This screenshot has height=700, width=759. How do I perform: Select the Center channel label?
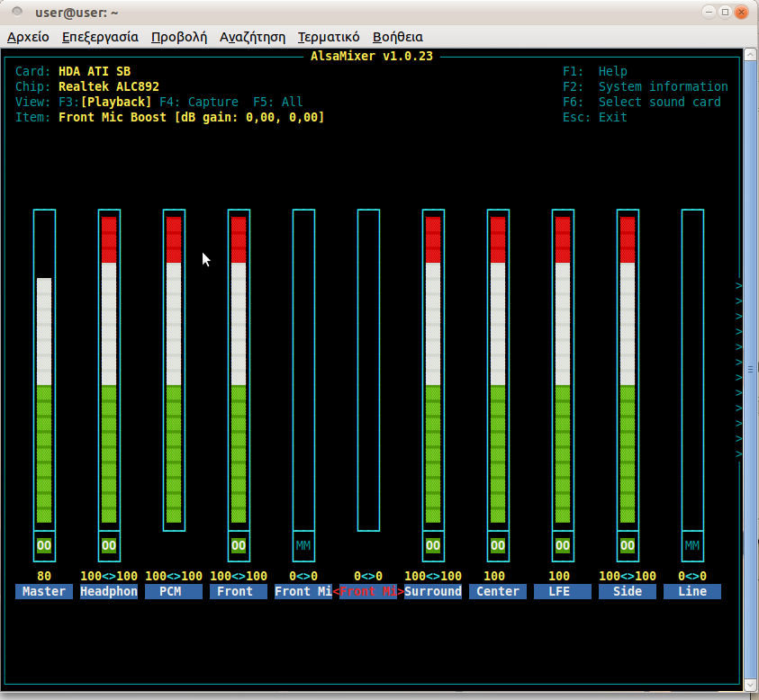[x=498, y=591]
